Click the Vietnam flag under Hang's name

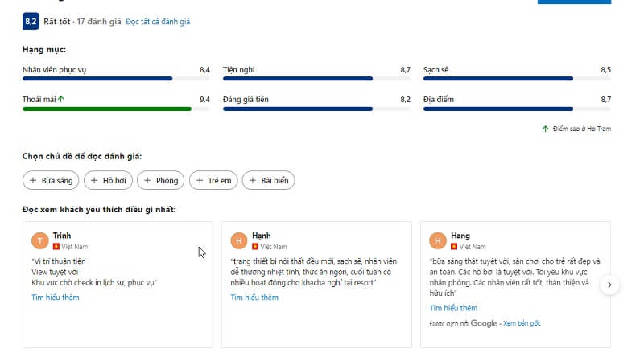(454, 247)
